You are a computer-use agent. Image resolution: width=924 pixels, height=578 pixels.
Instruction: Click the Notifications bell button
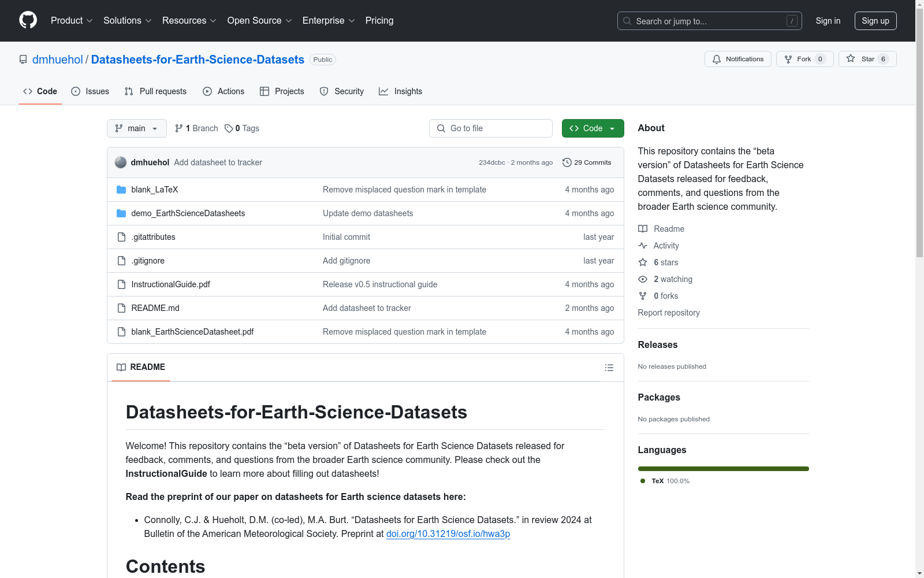pyautogui.click(x=737, y=59)
